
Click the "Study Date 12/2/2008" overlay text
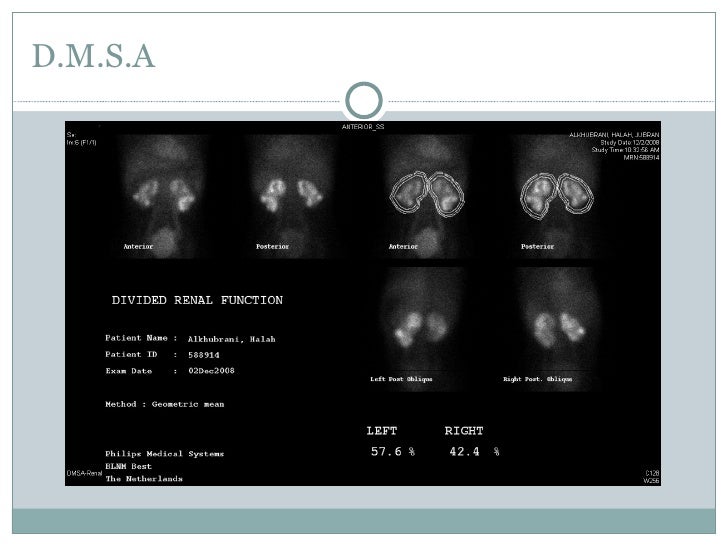[x=630, y=143]
